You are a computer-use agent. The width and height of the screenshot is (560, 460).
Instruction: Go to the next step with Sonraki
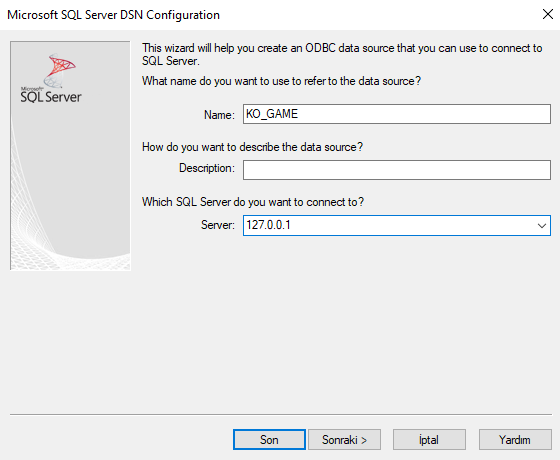[x=344, y=440]
